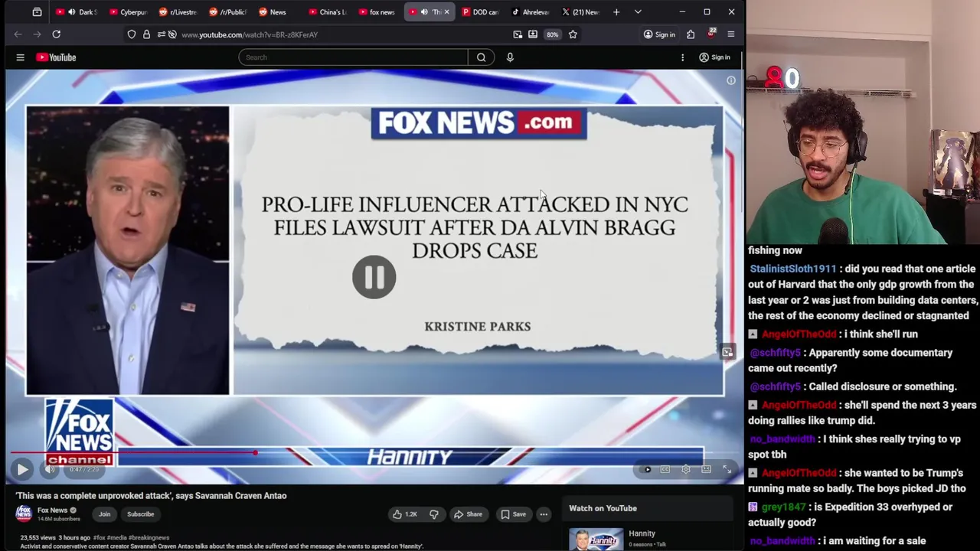Click the video info icon at the player's top-right corner

click(x=731, y=80)
